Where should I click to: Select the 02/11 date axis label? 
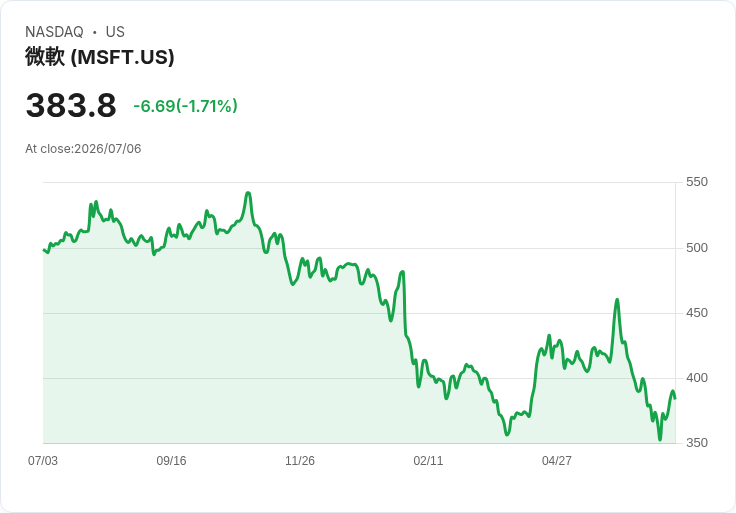tap(428, 460)
